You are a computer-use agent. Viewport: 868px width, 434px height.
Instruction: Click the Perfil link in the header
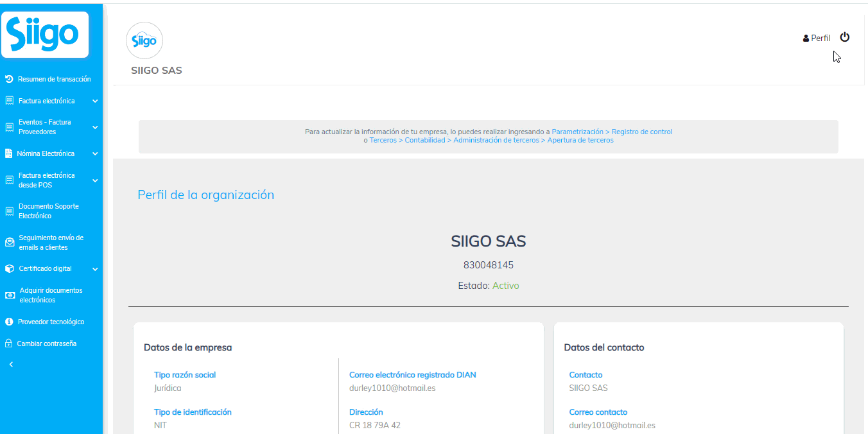click(x=820, y=39)
